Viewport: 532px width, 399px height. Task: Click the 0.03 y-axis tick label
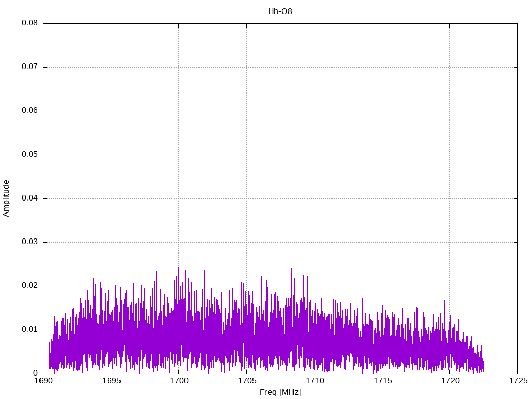30,242
